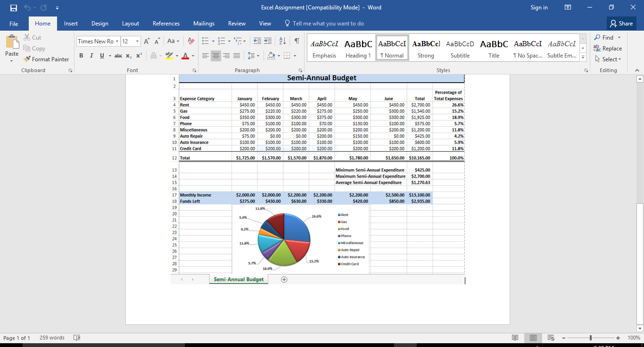This screenshot has width=644, height=347.
Task: Apply a bulleted list
Action: tap(205, 41)
